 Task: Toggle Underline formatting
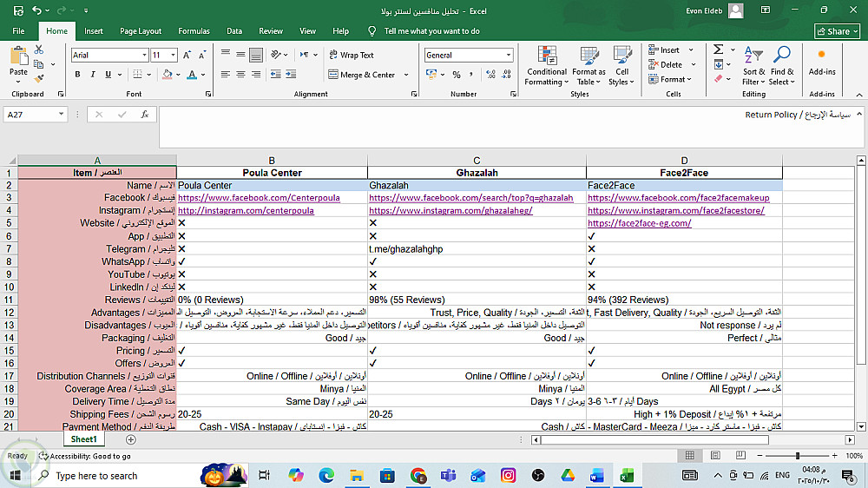pos(108,74)
